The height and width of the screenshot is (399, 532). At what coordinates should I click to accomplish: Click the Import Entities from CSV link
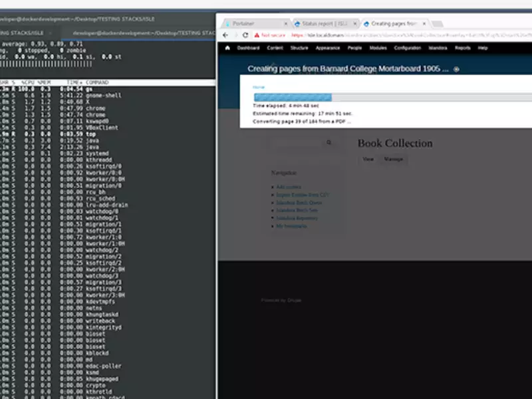pyautogui.click(x=303, y=195)
